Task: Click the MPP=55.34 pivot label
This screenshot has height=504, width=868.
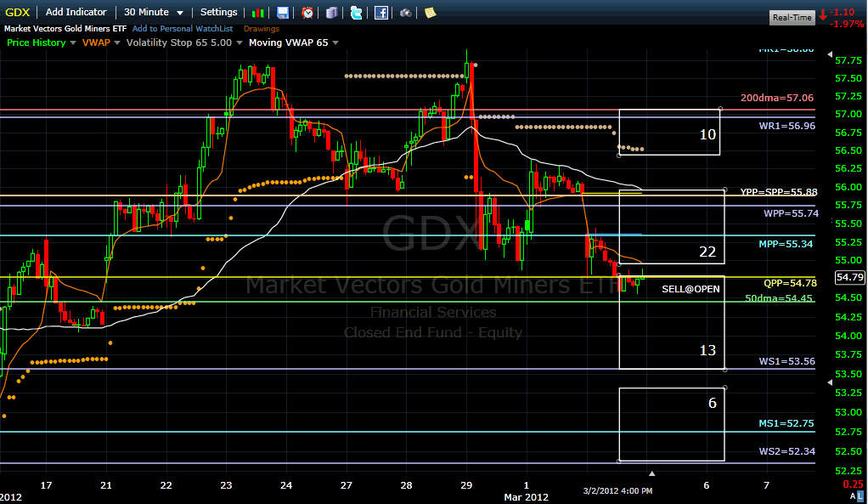Action: tap(786, 244)
